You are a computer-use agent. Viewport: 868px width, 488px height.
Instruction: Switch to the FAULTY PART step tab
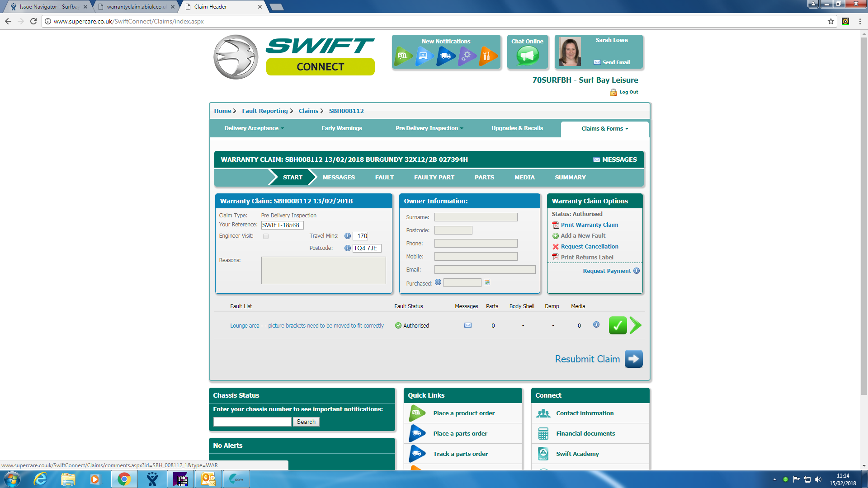point(434,178)
